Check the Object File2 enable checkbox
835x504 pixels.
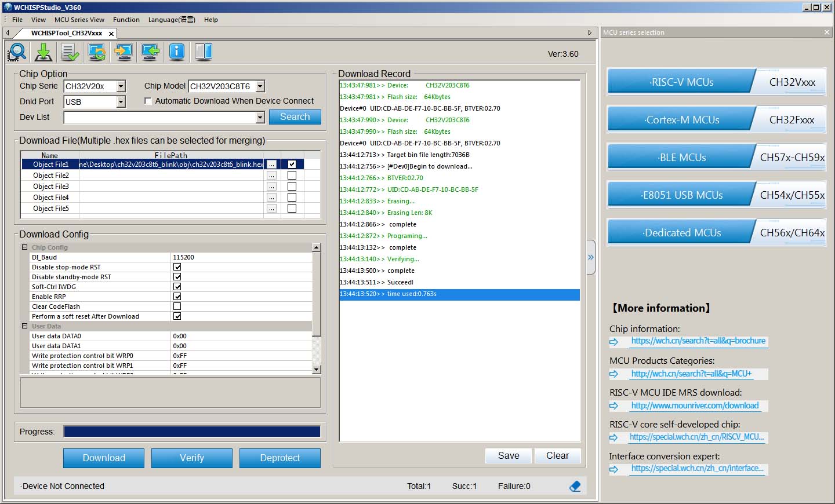pos(292,176)
